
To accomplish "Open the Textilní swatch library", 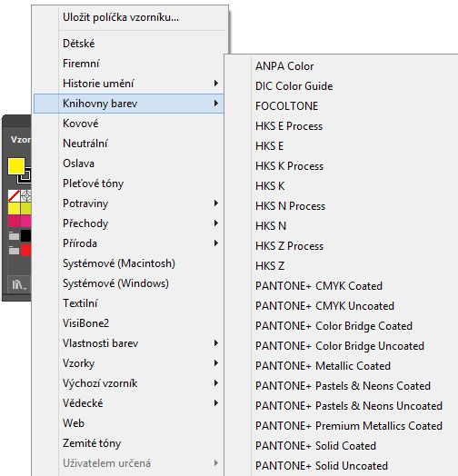I will pos(129,303).
